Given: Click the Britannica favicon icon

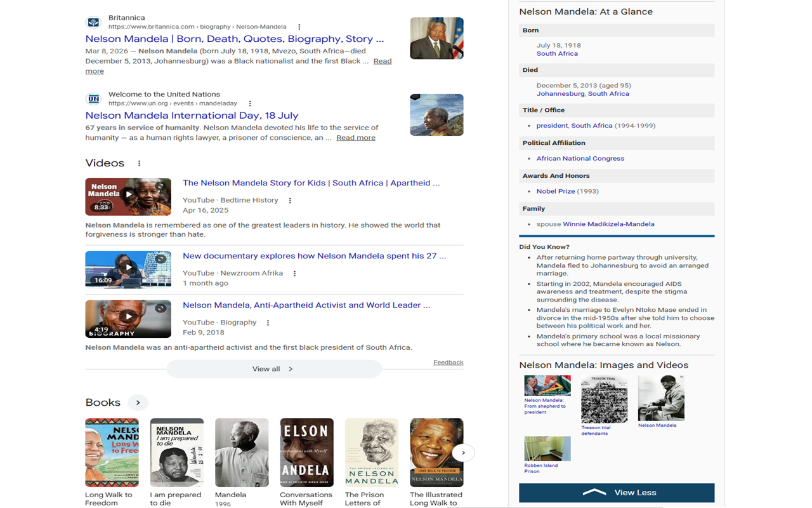Looking at the screenshot, I should click(x=93, y=22).
